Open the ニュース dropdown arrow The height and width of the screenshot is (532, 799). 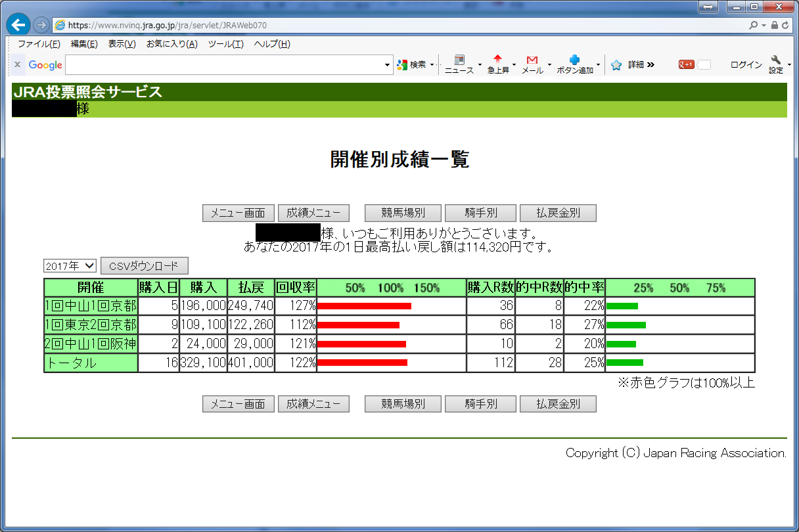[480, 65]
